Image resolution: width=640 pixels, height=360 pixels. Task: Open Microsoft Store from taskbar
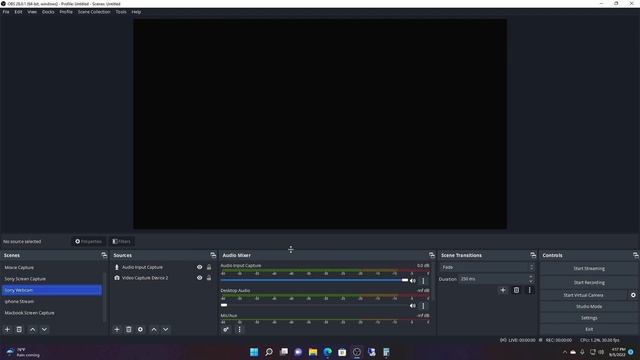click(342, 352)
